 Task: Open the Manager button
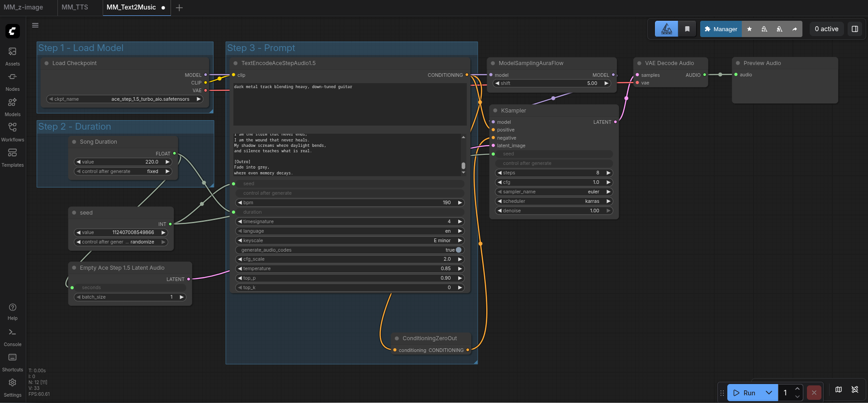click(721, 29)
